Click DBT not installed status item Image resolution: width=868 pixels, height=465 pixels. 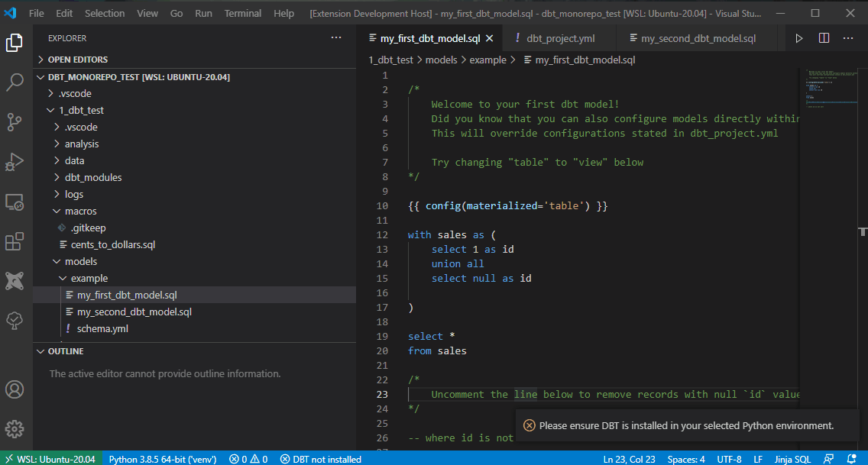tap(320, 459)
